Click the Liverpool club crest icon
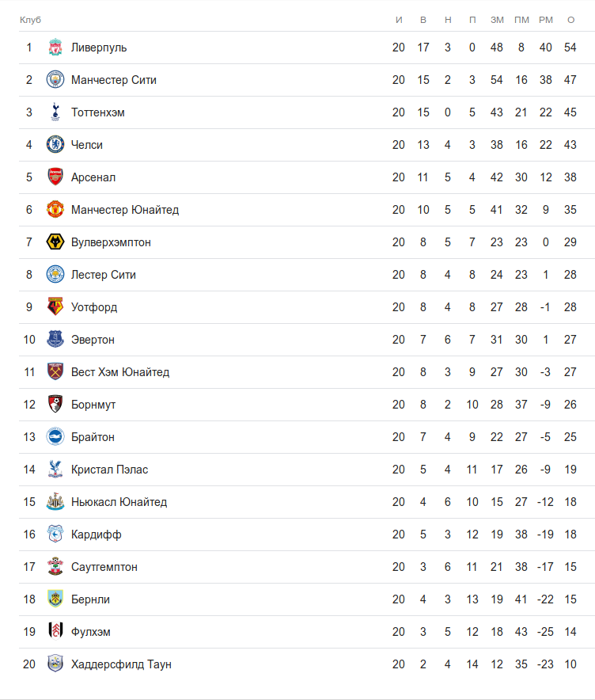Viewport: 595px width, 700px height. (x=55, y=48)
